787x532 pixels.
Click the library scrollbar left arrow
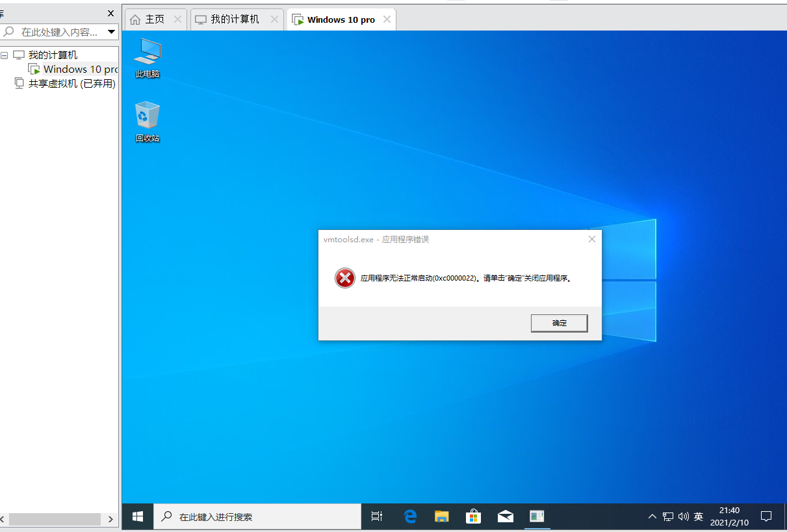point(3,519)
